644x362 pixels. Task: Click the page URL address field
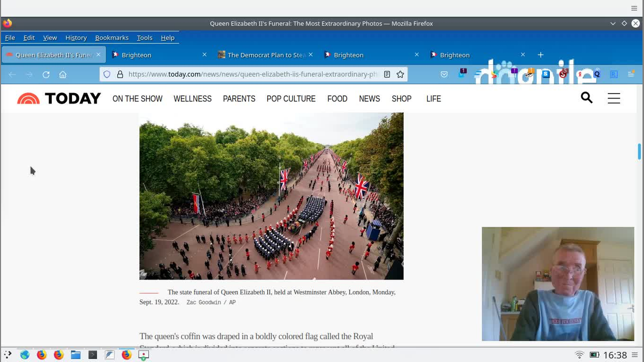(252, 74)
